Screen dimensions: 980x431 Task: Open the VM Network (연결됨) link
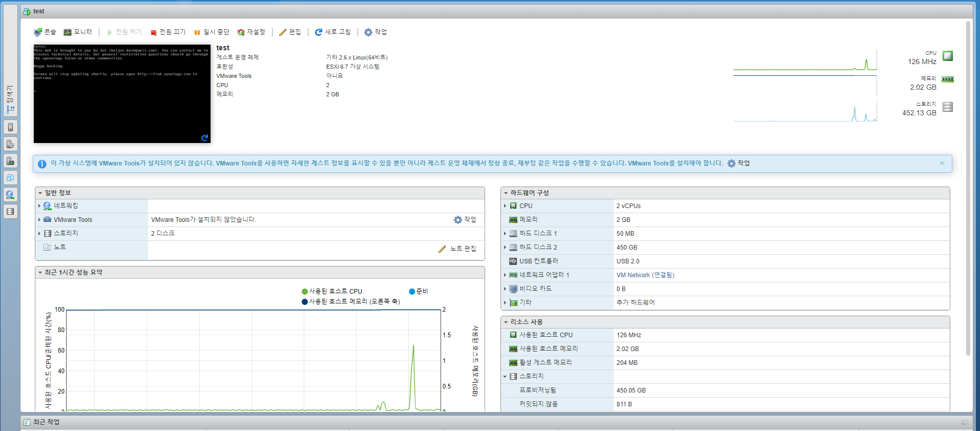[x=645, y=275]
